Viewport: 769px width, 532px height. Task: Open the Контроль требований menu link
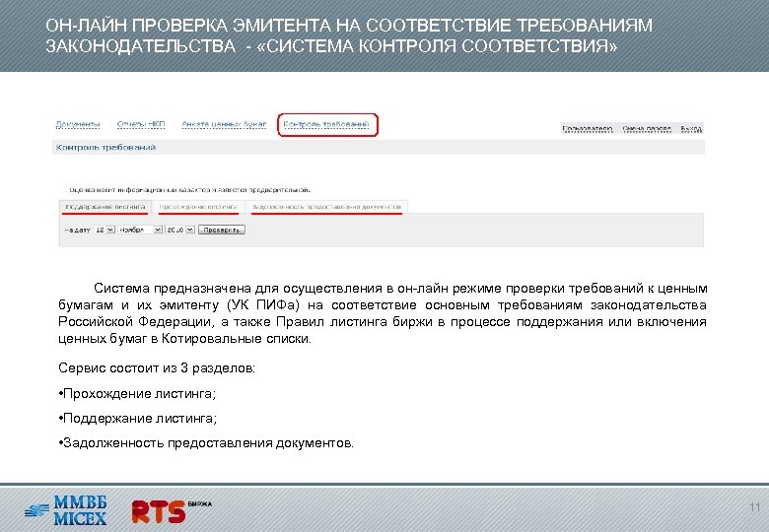click(x=326, y=124)
